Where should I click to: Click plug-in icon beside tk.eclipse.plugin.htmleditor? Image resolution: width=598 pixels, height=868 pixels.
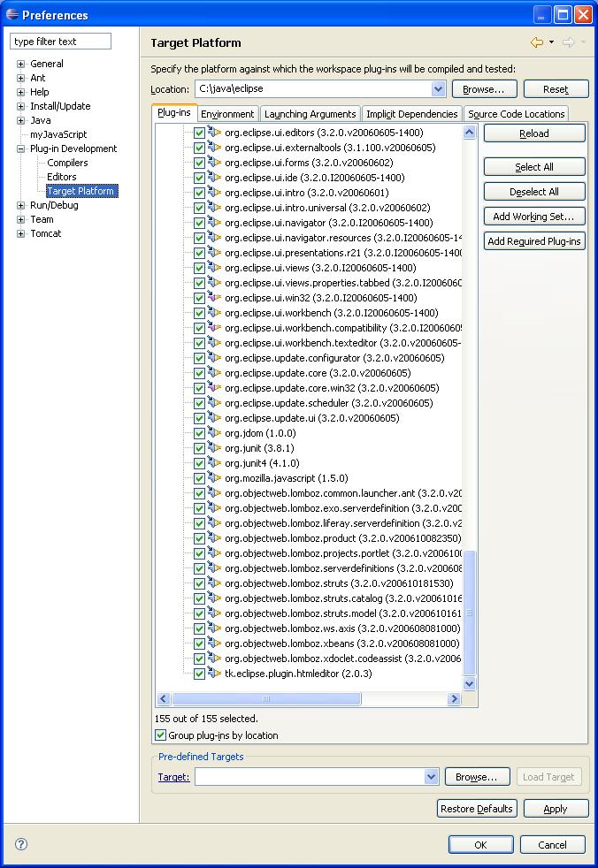(x=214, y=674)
